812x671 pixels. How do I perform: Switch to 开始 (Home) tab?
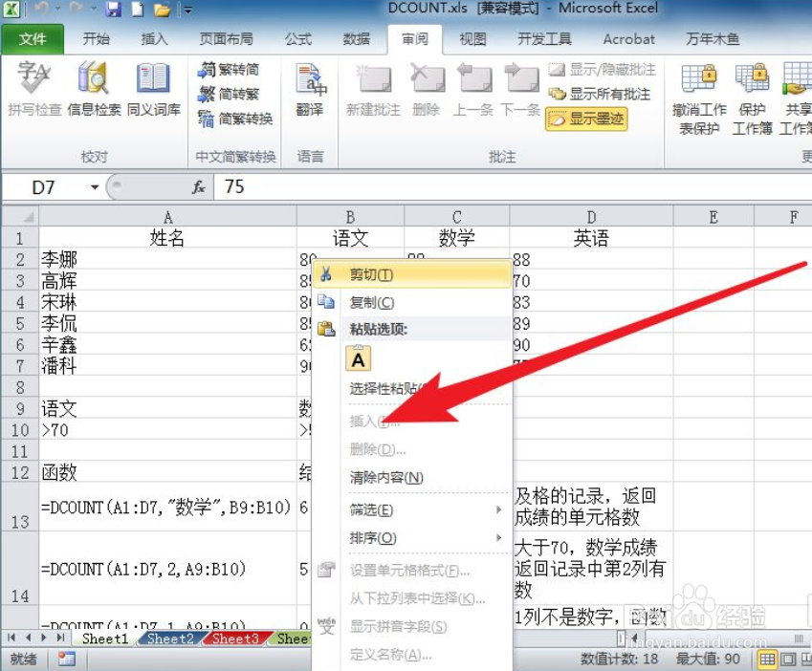[97, 39]
